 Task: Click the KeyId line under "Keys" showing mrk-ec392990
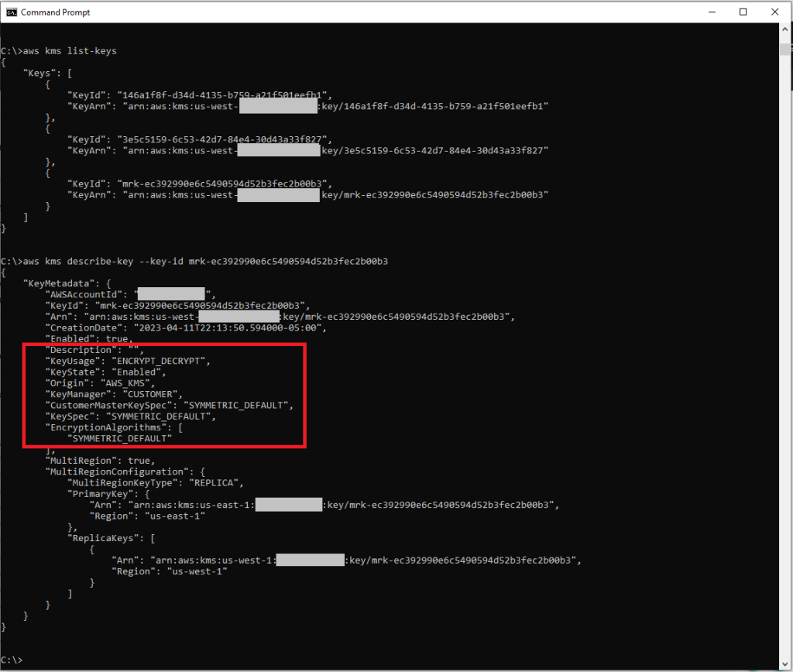[x=200, y=183]
